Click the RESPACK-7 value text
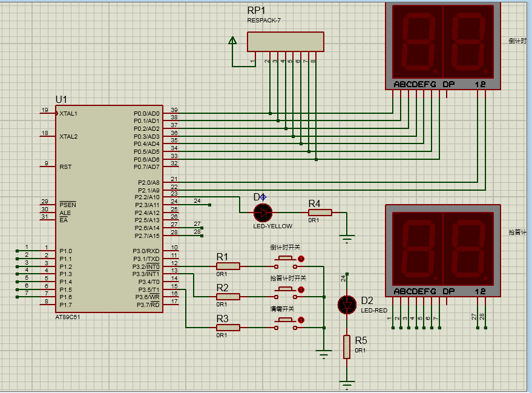The width and height of the screenshot is (532, 393). pos(264,21)
